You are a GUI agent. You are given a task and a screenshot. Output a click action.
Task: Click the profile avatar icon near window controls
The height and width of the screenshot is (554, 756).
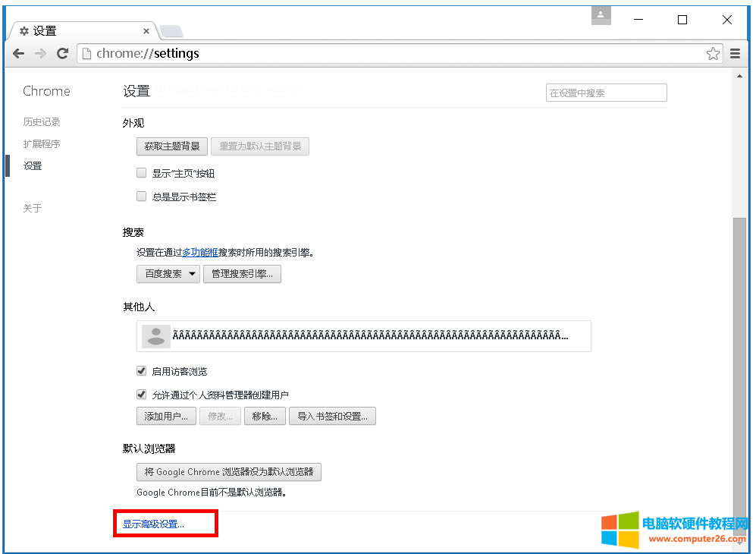[601, 15]
